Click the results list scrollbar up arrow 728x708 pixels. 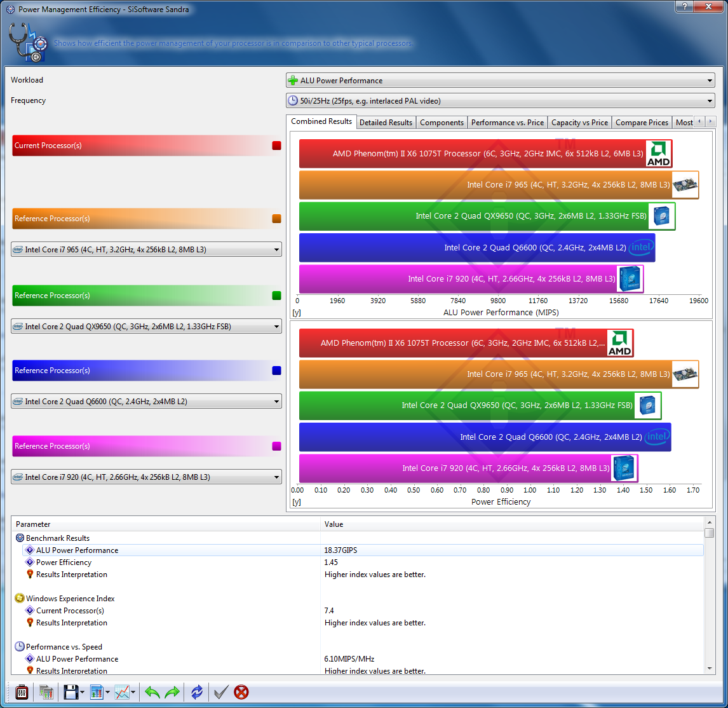(x=709, y=521)
